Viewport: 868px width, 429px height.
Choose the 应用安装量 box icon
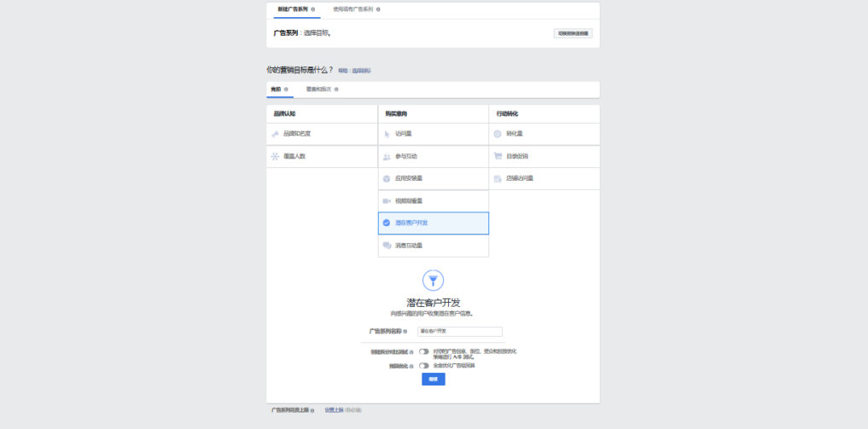click(x=387, y=178)
